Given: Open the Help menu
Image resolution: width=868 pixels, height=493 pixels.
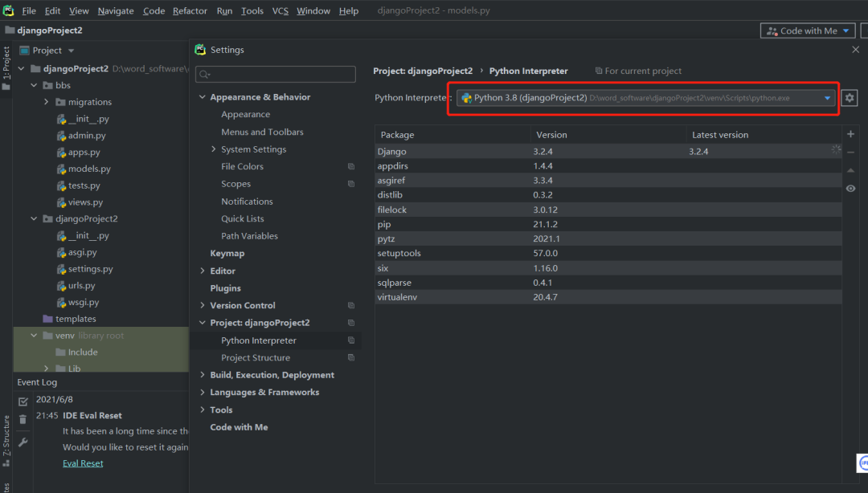Looking at the screenshot, I should click(349, 10).
